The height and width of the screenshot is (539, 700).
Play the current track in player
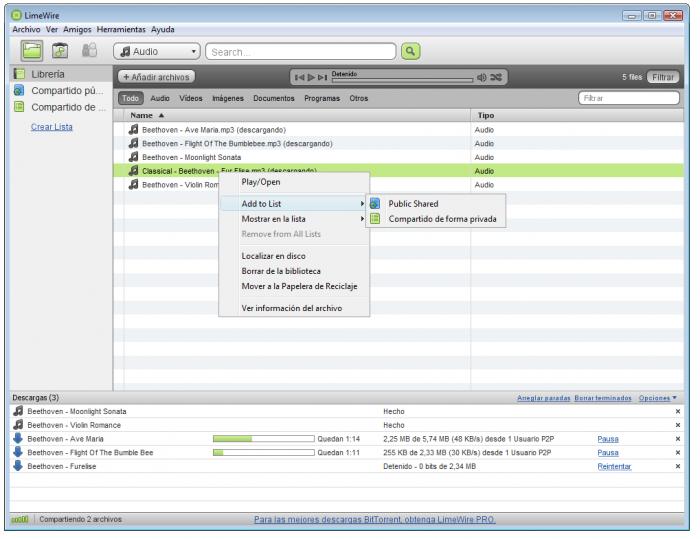[x=311, y=78]
